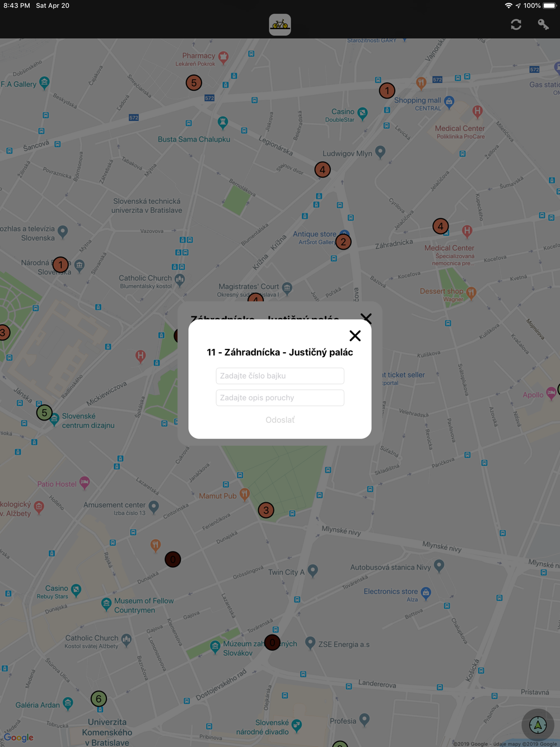Click the dialog title '11 - Záhradnícka - Justičný palác'
Viewport: 560px width, 747px height.
[280, 352]
